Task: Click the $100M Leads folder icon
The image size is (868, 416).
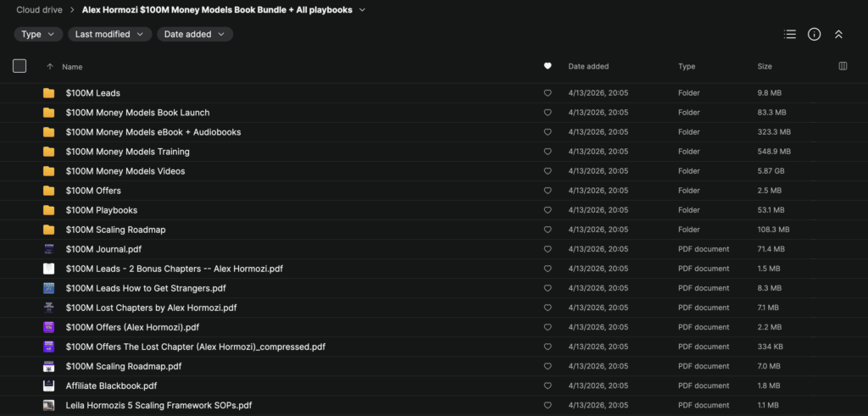Action: [x=49, y=93]
